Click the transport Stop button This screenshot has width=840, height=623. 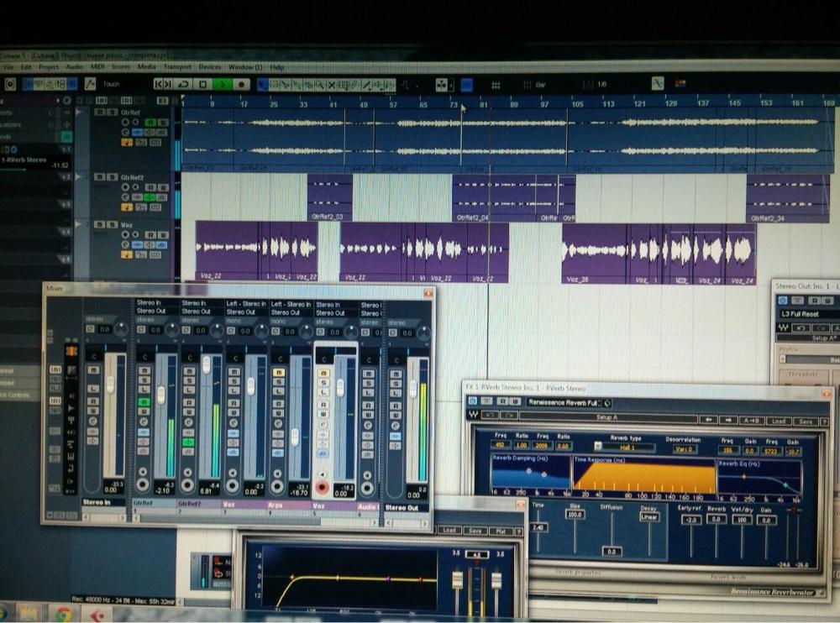(x=202, y=84)
